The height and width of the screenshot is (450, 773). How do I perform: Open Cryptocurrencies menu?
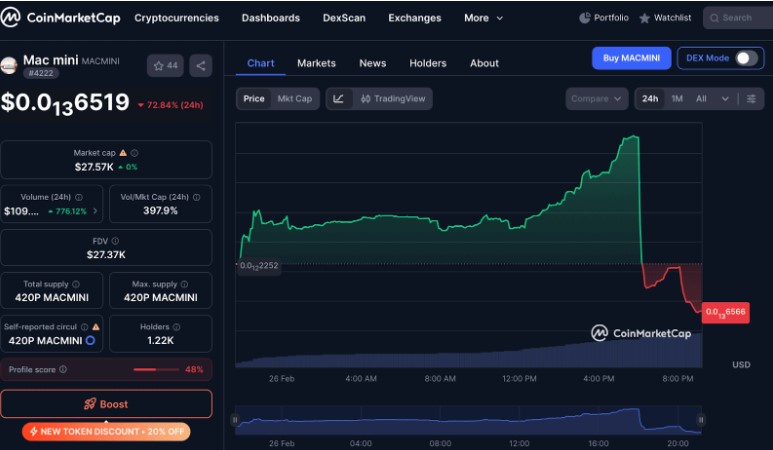176,18
